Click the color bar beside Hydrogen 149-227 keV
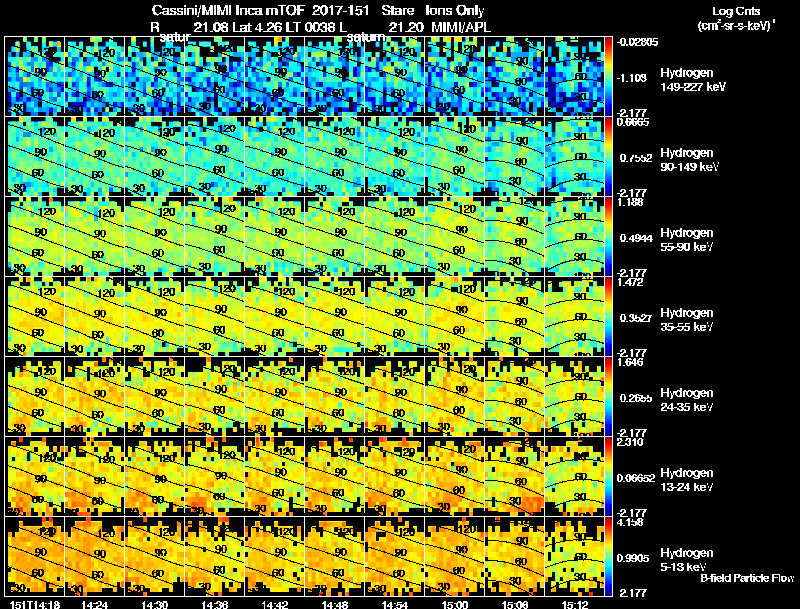Screen dimensions: 800x609 pos(608,76)
